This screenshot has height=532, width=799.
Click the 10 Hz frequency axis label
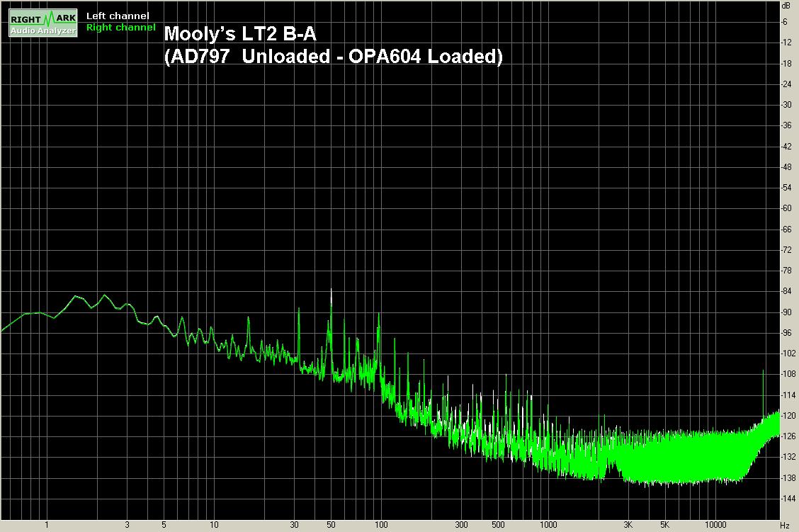(214, 525)
